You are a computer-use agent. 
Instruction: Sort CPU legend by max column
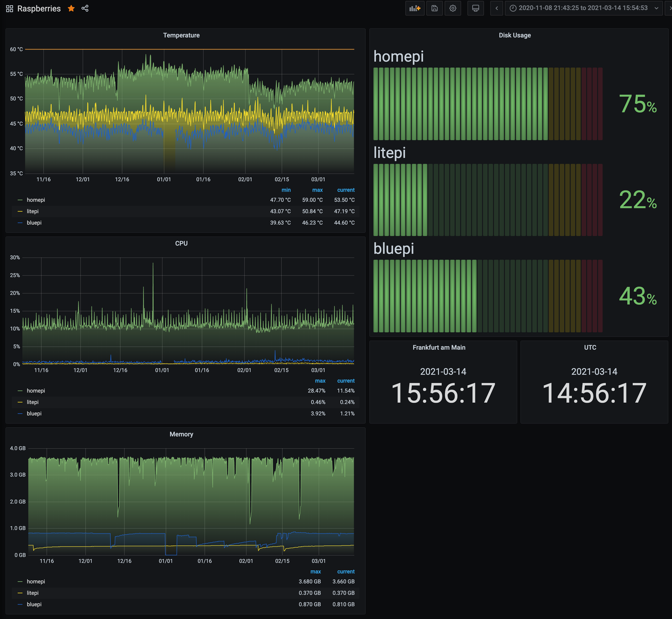320,381
